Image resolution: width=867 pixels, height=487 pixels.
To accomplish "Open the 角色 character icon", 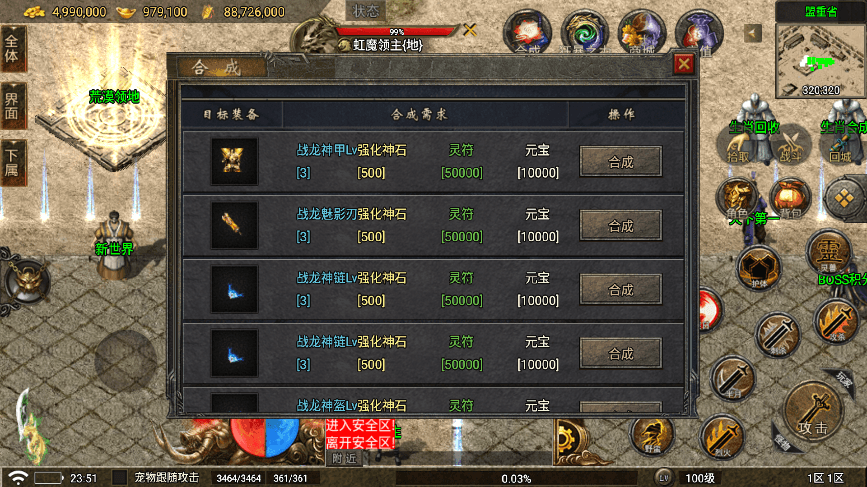I will [739, 199].
